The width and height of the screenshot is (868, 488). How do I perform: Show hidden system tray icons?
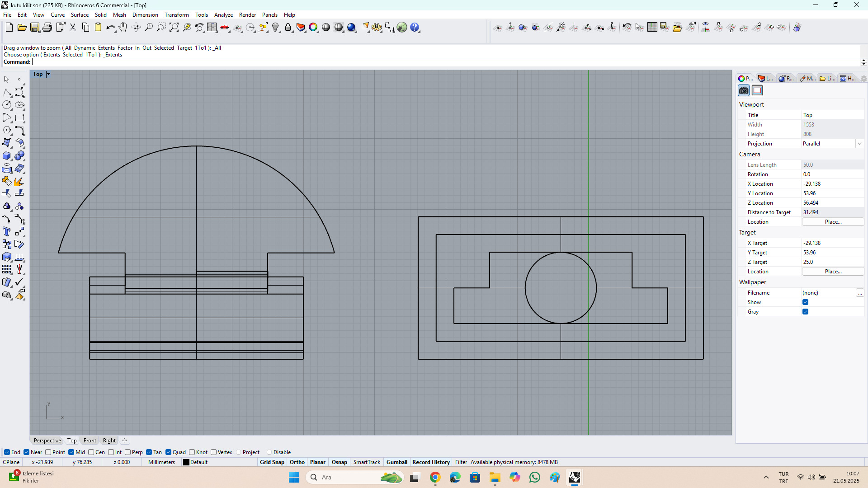[x=766, y=477]
